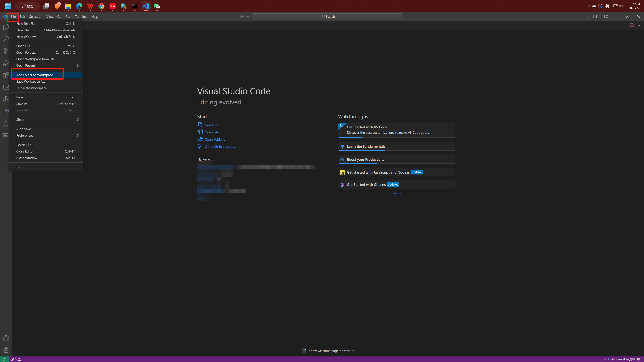Open the Source Control panel
The height and width of the screenshot is (362, 644).
[6, 51]
